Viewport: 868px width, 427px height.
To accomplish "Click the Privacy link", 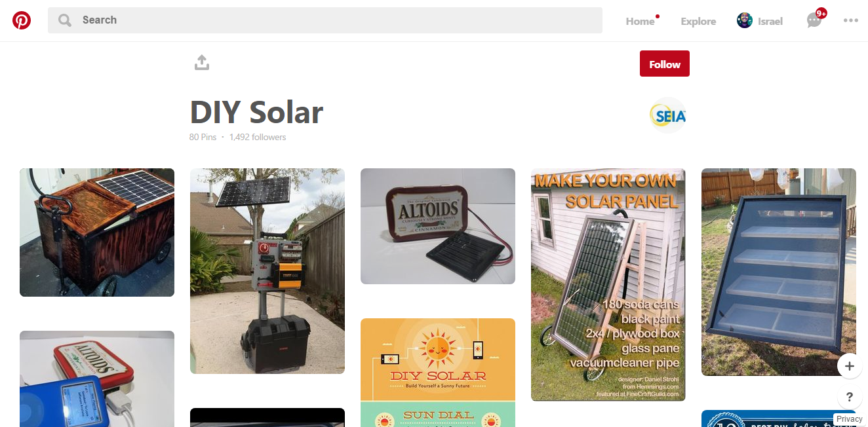I will tap(850, 419).
